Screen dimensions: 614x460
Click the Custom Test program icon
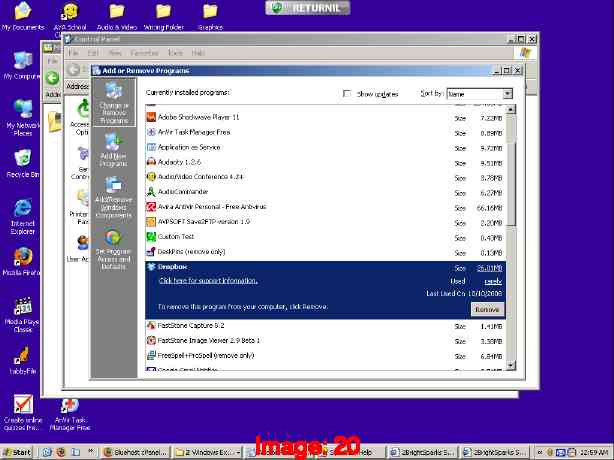point(151,236)
